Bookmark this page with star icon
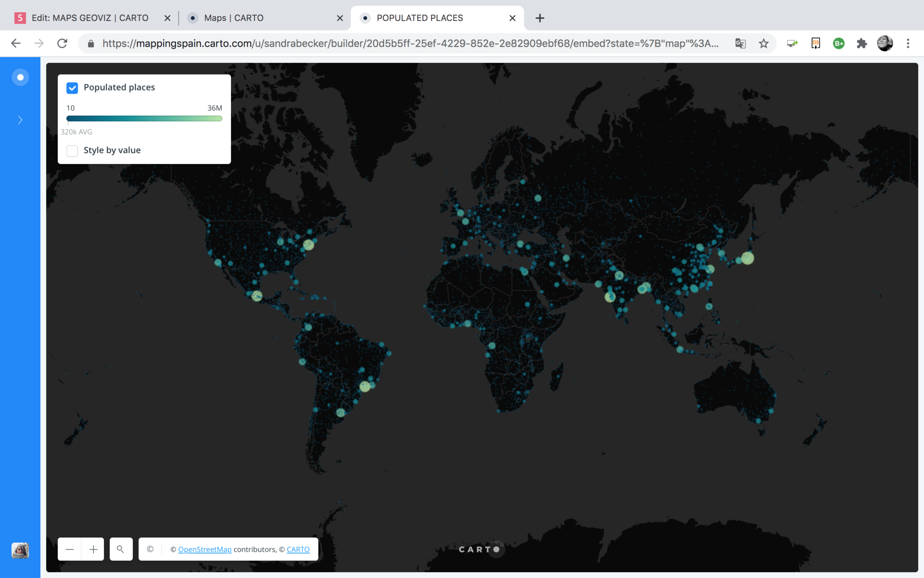 (764, 43)
